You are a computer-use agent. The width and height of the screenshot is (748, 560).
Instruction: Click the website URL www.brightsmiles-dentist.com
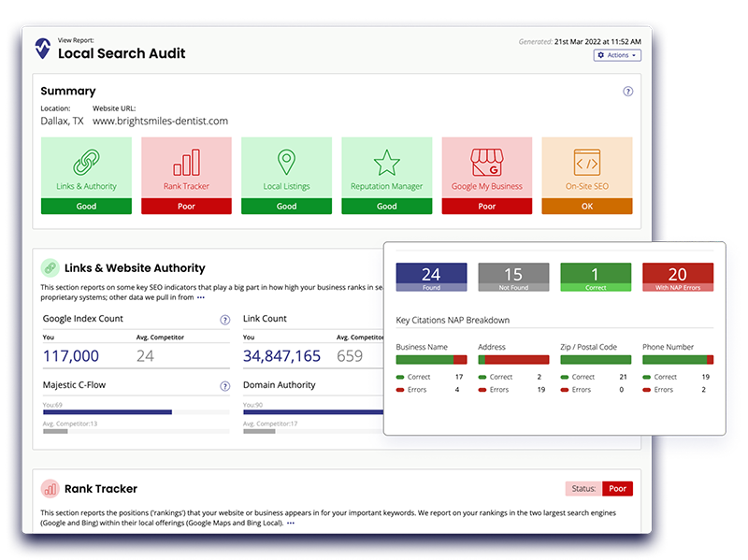point(160,121)
